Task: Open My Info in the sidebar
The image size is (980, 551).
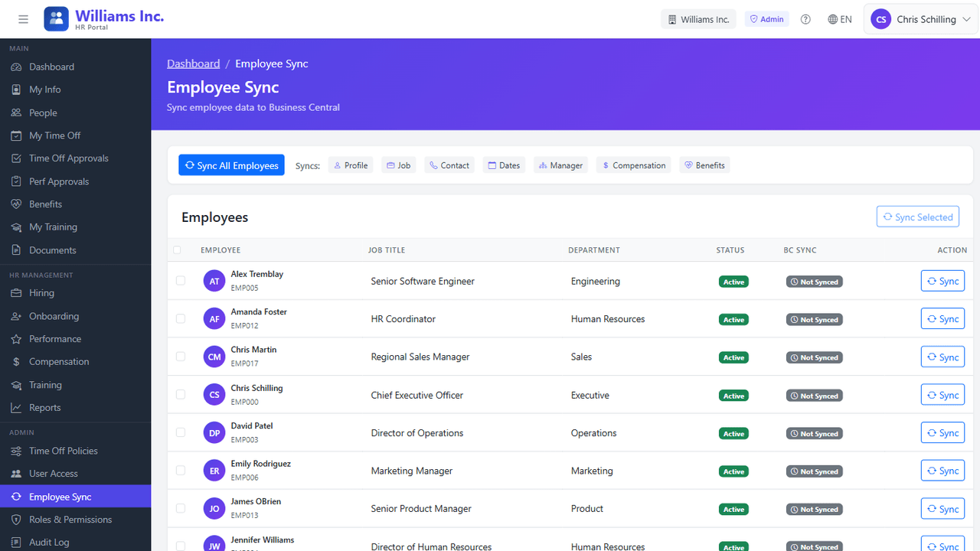Action: (x=75, y=90)
